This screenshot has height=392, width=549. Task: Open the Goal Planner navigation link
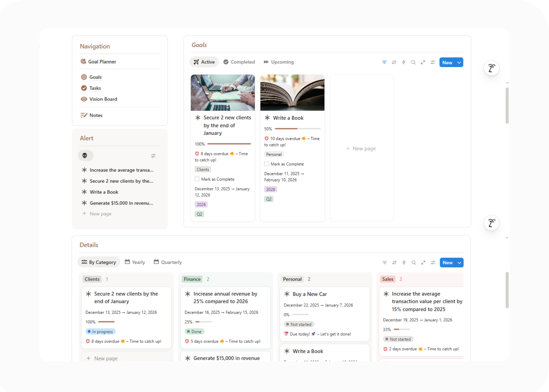(x=102, y=61)
